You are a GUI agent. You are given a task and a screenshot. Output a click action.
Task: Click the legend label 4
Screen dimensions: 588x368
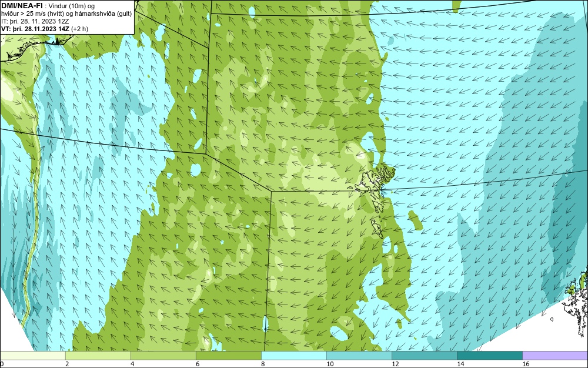click(132, 364)
